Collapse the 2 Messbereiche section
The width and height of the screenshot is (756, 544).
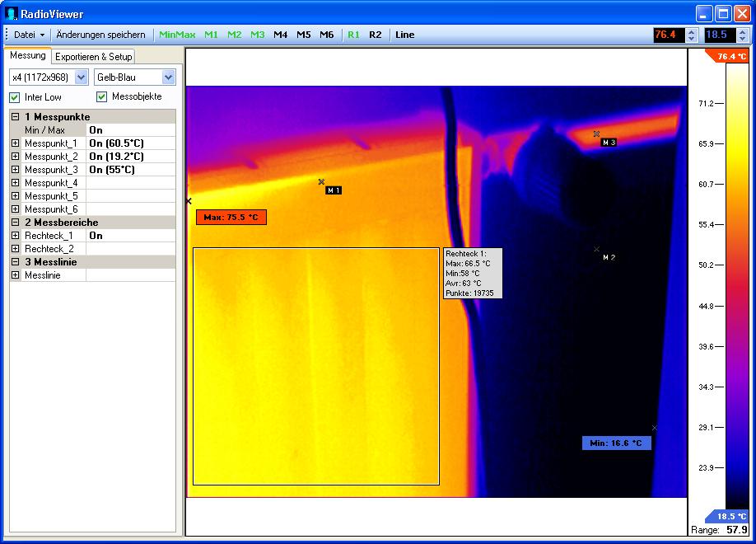point(15,223)
